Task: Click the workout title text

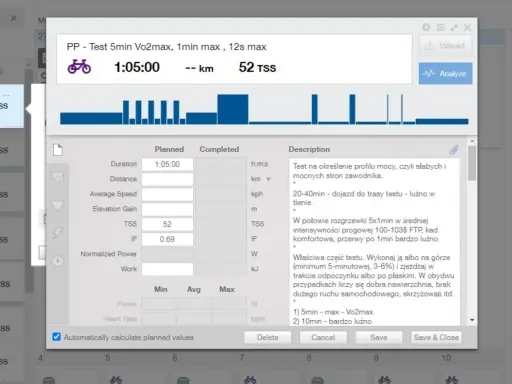Action: point(166,47)
